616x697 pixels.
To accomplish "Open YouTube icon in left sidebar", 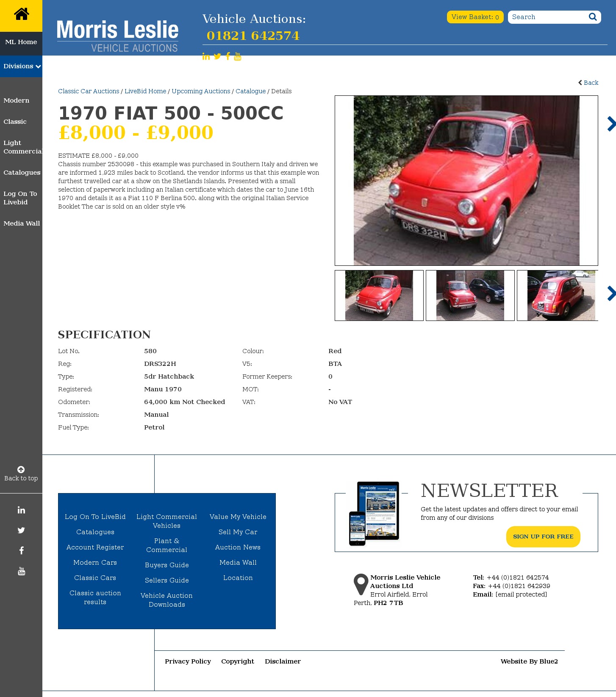I will (x=21, y=571).
